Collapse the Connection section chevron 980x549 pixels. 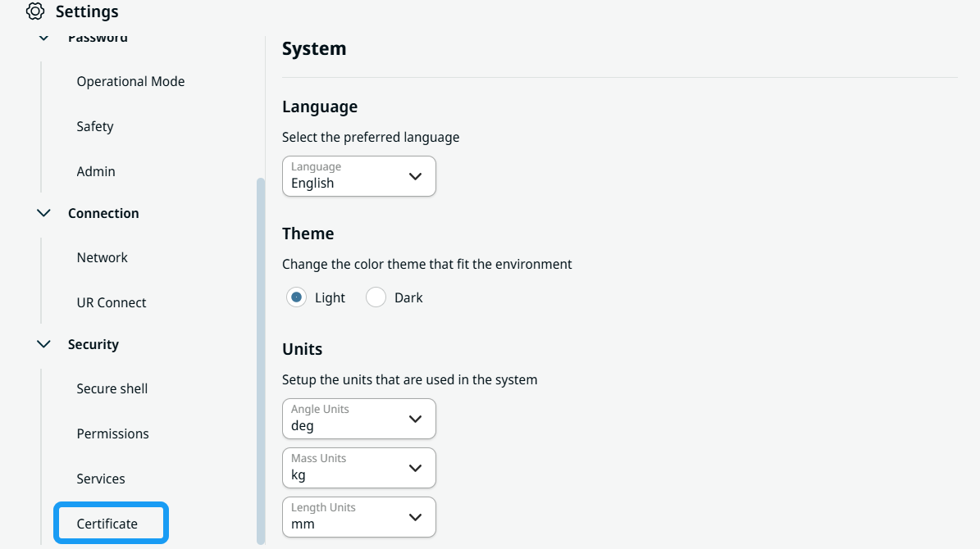pos(43,213)
